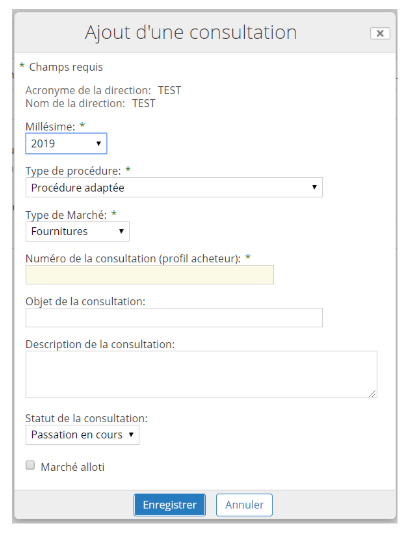This screenshot has width=407, height=536.
Task: Click the Statut de la consultation label
Action: [x=86, y=418]
